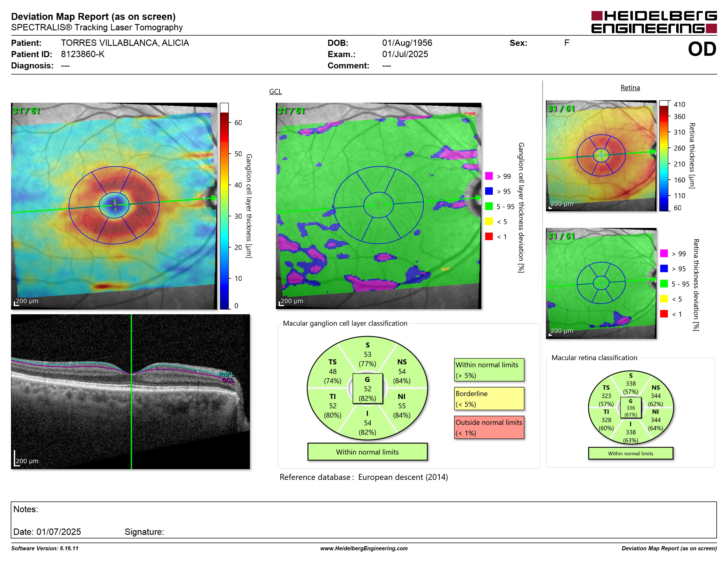Click the Sex value F
The height and width of the screenshot is (563, 728).
pyautogui.click(x=567, y=43)
